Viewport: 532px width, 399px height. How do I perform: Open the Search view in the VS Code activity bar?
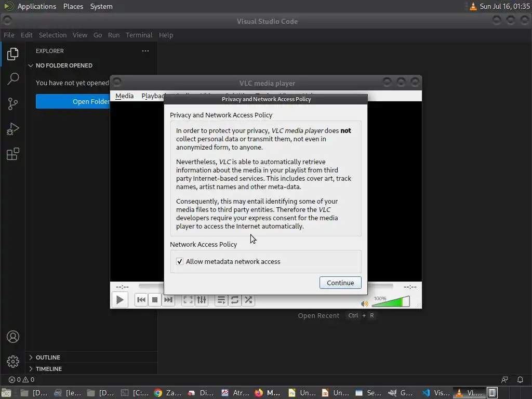[12, 79]
